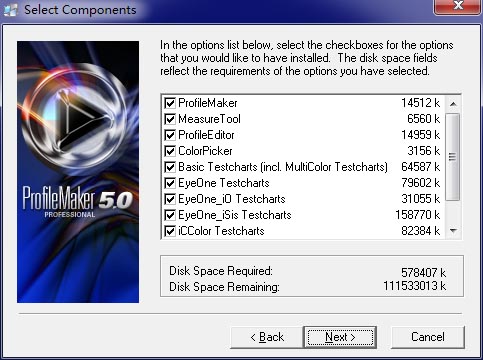Toggle iCColor Testcharts checkbox
The height and width of the screenshot is (360, 483).
coord(170,231)
